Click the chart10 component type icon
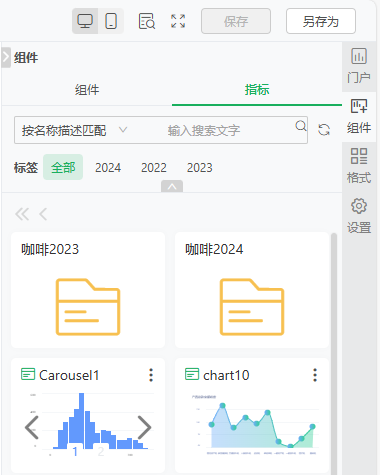Image resolution: width=380 pixels, height=475 pixels. click(192, 374)
